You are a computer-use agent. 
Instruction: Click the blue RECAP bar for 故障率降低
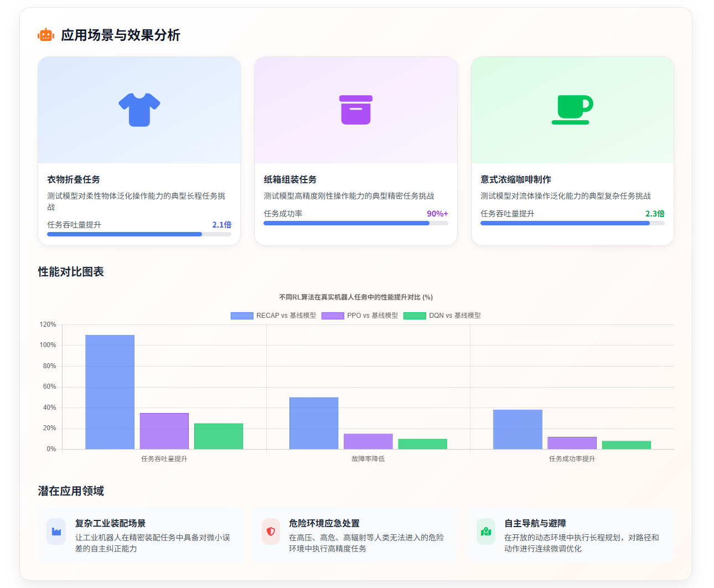coord(314,423)
